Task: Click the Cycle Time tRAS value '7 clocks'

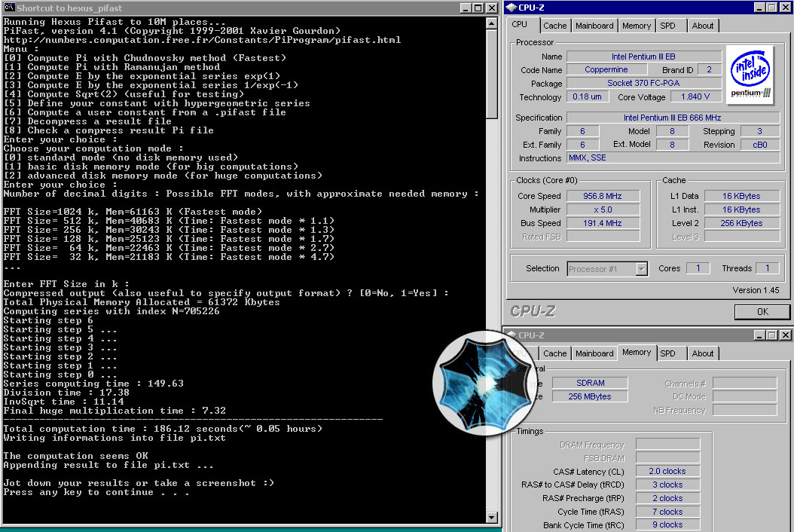Action: click(x=668, y=512)
